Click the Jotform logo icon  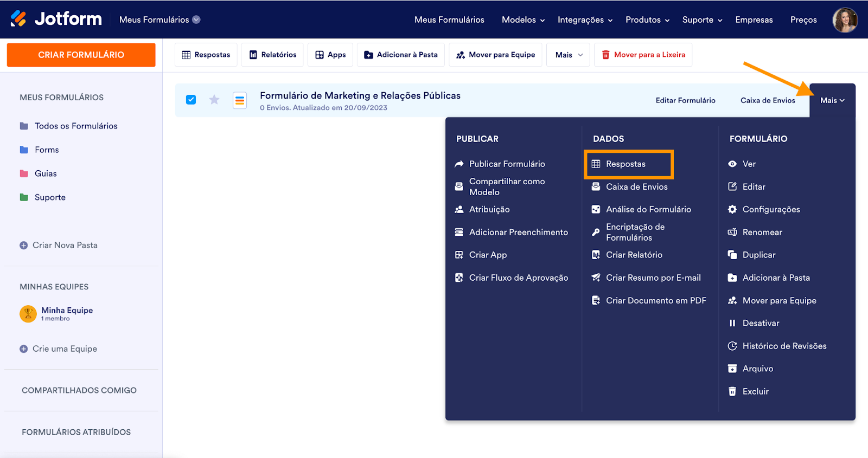[x=18, y=19]
